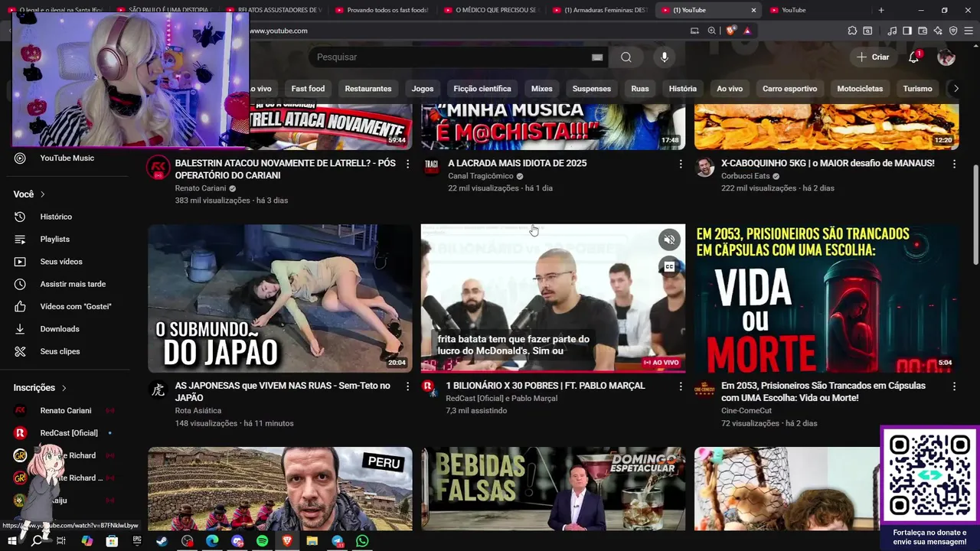This screenshot has height=551, width=980.
Task: Open options menu for BALESTRIN ATACOU video
Action: point(407,164)
